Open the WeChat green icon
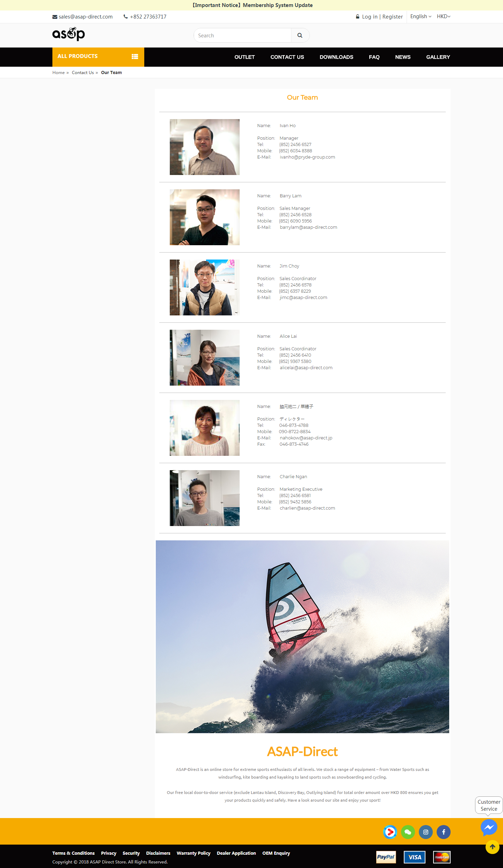Image resolution: width=503 pixels, height=868 pixels. pyautogui.click(x=408, y=832)
